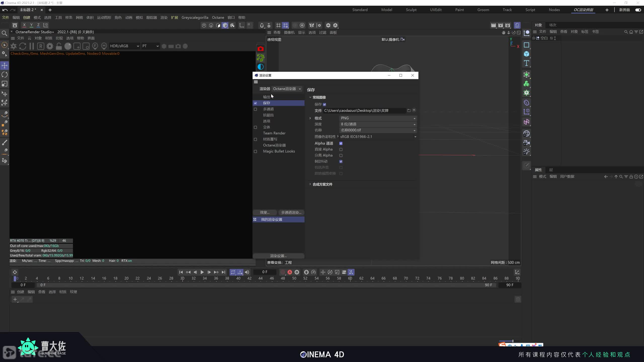Toggle the Alpha 通道 checkbox
644x362 pixels.
pyautogui.click(x=341, y=143)
